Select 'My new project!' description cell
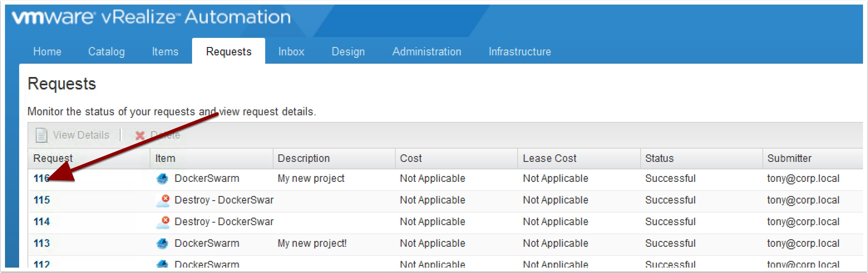This screenshot has height=273, width=868. 312,243
